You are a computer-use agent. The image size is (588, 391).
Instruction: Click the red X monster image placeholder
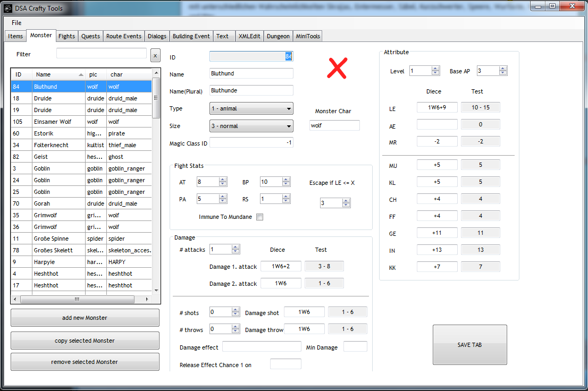337,68
